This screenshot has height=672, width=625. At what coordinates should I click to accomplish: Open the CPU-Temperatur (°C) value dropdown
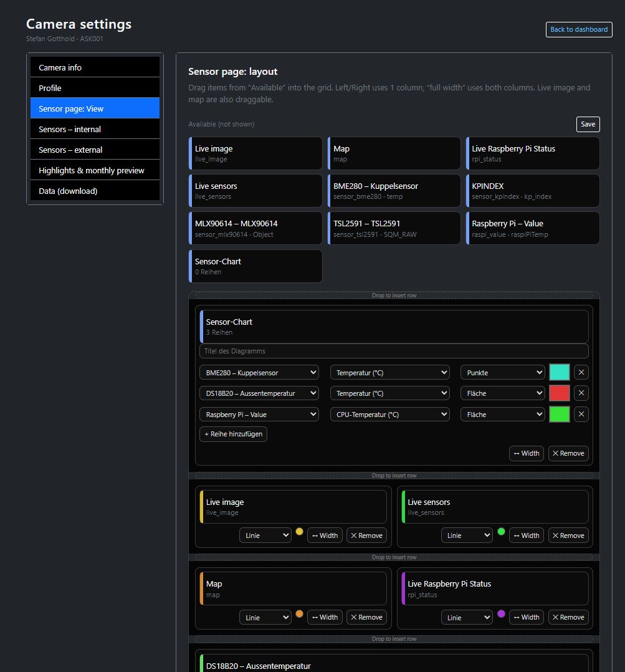coord(389,414)
